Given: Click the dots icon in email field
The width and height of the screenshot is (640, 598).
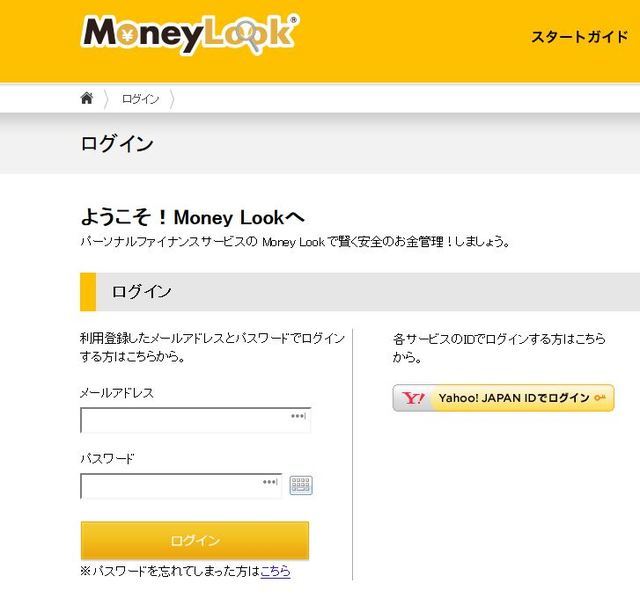Looking at the screenshot, I should pyautogui.click(x=298, y=416).
